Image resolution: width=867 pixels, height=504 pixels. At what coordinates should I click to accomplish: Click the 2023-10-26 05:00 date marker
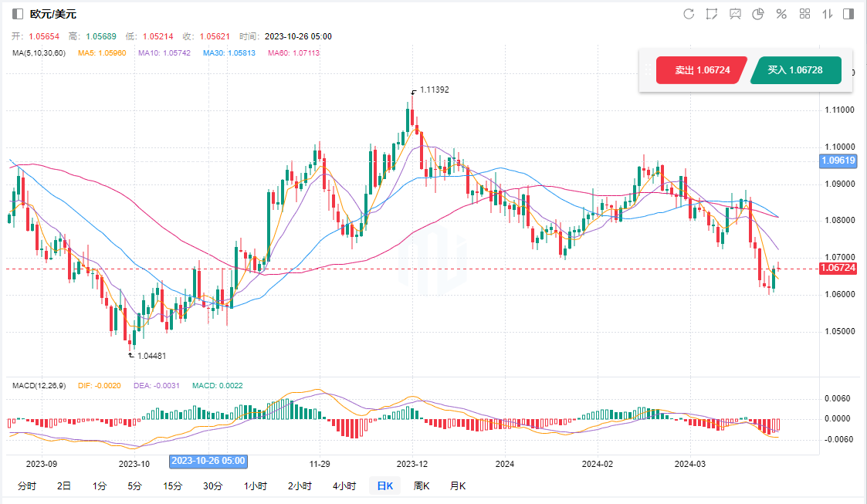pyautogui.click(x=208, y=461)
